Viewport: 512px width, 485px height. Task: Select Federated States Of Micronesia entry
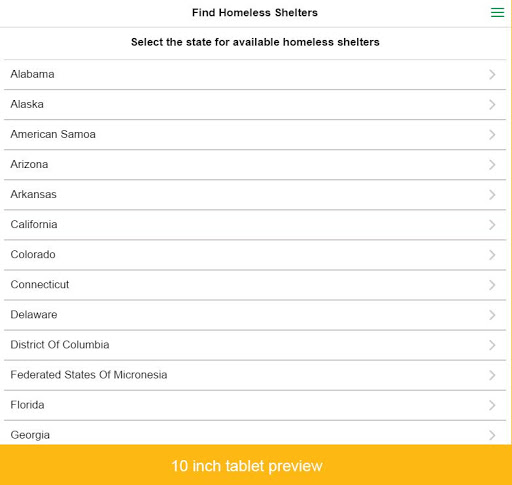pyautogui.click(x=255, y=375)
